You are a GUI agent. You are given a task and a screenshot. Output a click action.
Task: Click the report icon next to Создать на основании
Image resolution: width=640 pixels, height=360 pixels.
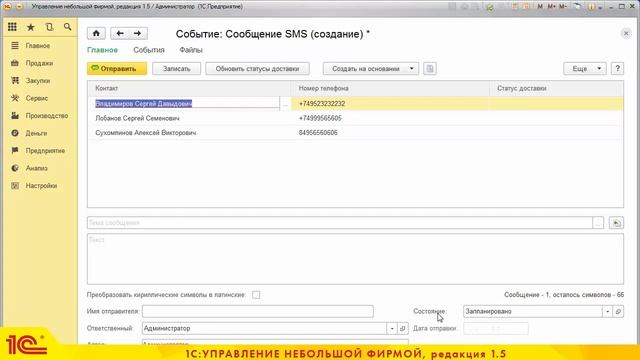(x=430, y=69)
